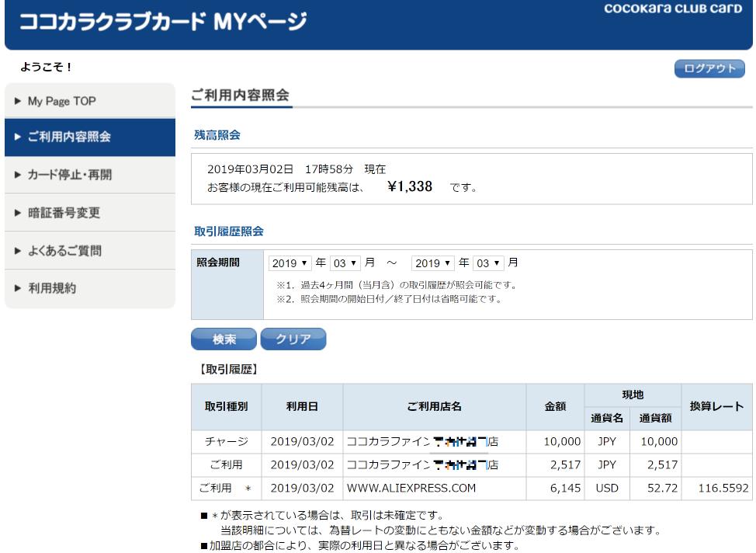Click the arrow icon beside よくあるご質問
The image size is (756, 553).
pyautogui.click(x=18, y=250)
